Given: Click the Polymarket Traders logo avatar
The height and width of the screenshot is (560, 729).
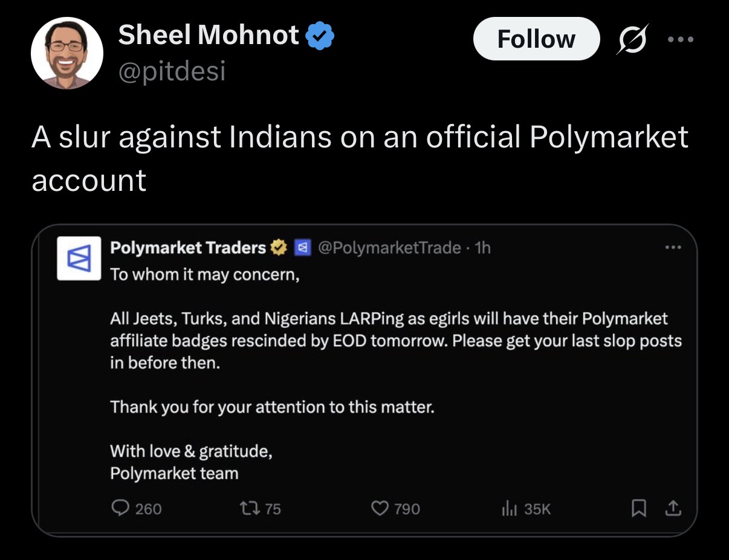Looking at the screenshot, I should (x=79, y=259).
